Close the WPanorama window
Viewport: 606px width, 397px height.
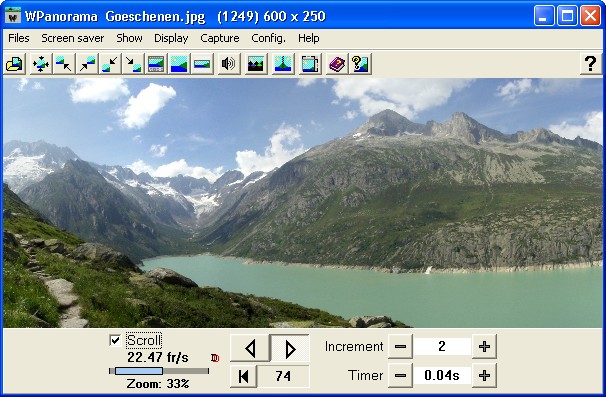(x=591, y=16)
